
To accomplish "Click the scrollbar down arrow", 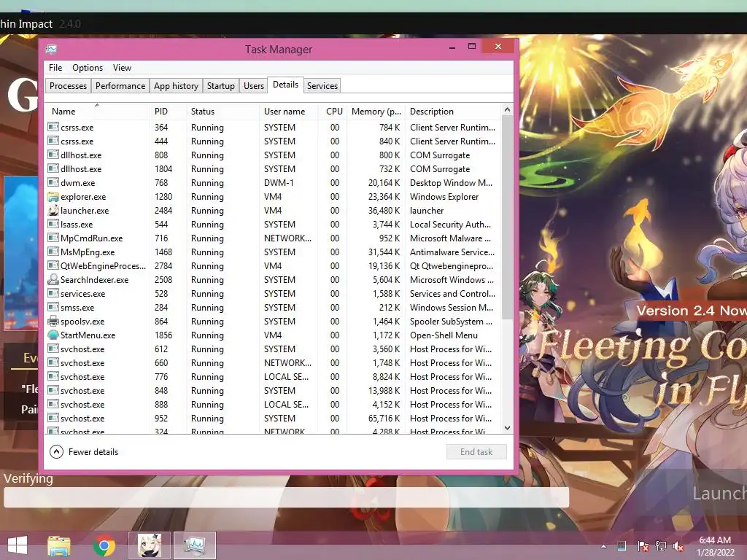I will [508, 428].
